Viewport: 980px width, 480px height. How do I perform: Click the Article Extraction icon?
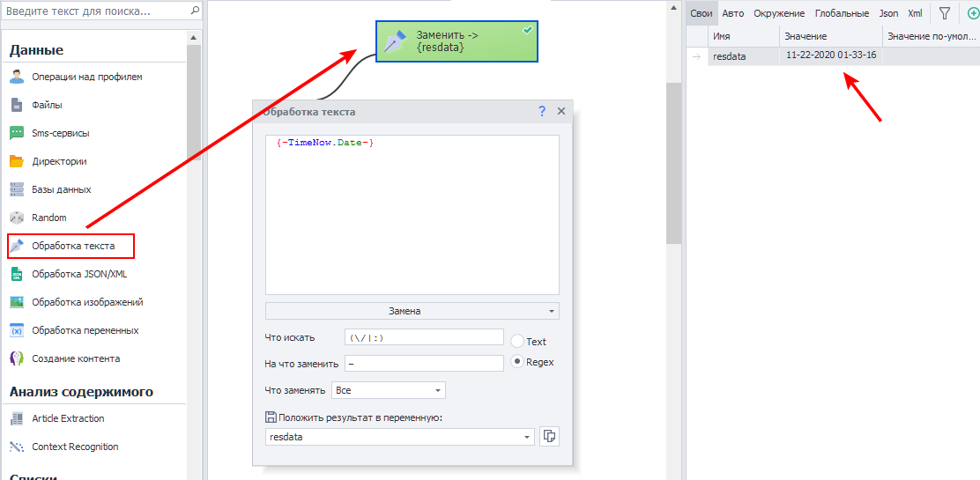click(17, 418)
